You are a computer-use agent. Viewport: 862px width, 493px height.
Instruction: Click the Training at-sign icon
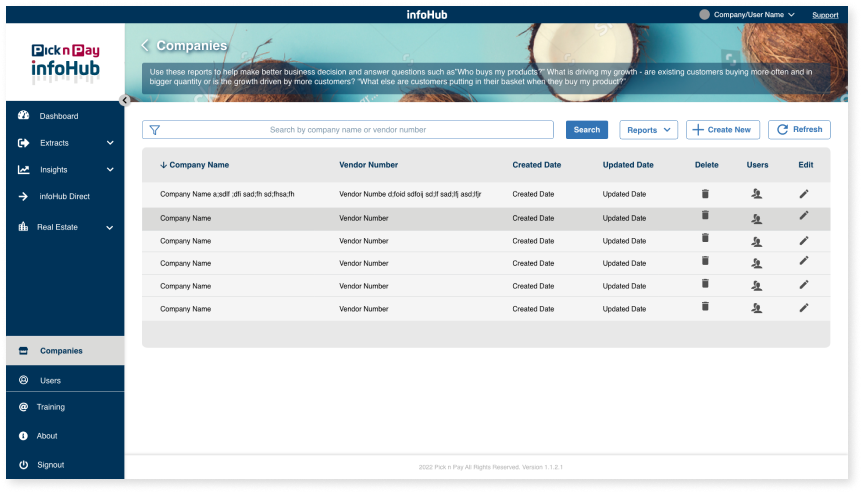click(23, 407)
